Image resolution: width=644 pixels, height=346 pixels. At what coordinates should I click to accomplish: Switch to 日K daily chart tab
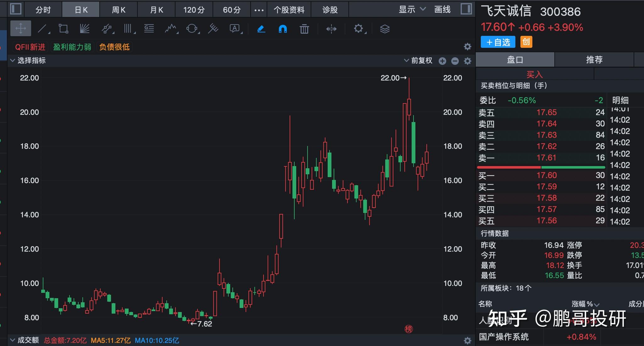[x=81, y=10]
